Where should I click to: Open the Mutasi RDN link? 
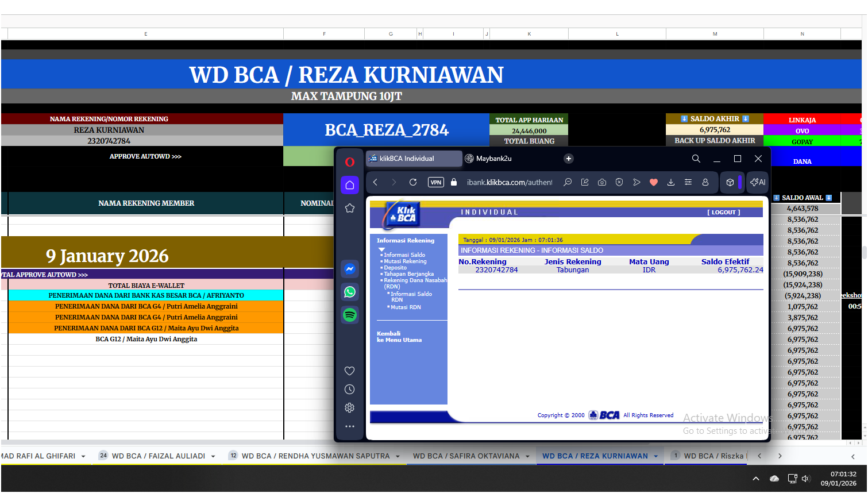[x=406, y=307]
